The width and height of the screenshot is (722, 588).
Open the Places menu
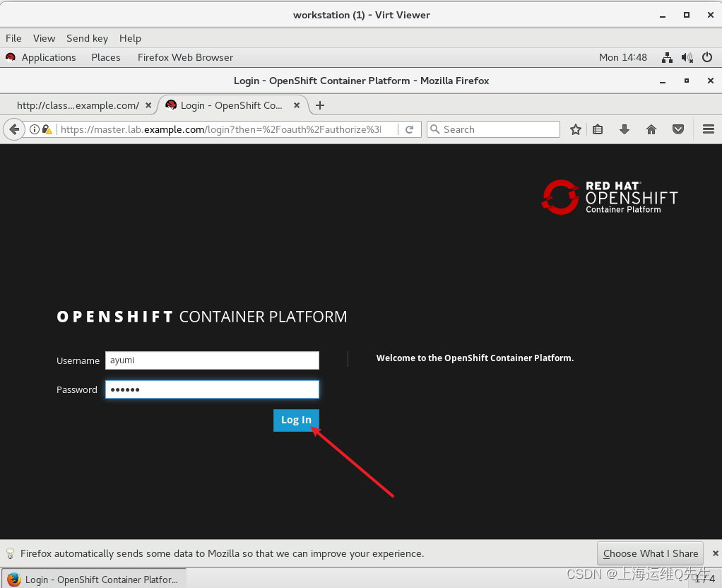pos(106,58)
